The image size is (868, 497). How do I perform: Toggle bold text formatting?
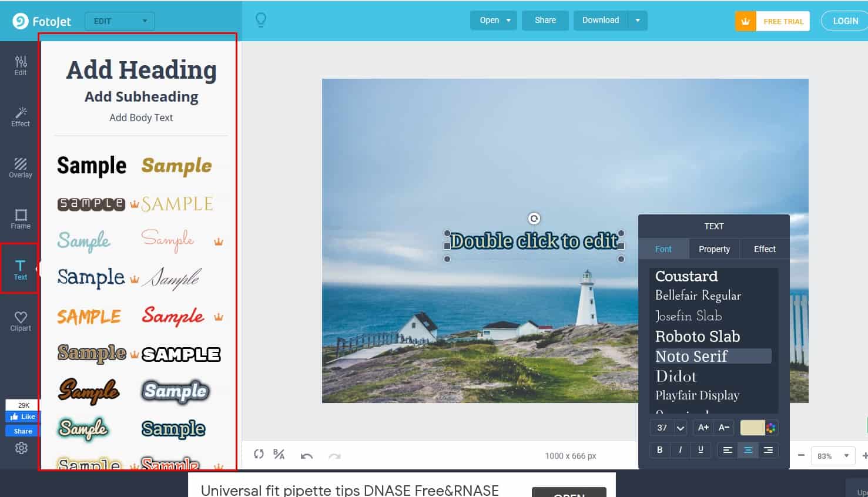659,450
